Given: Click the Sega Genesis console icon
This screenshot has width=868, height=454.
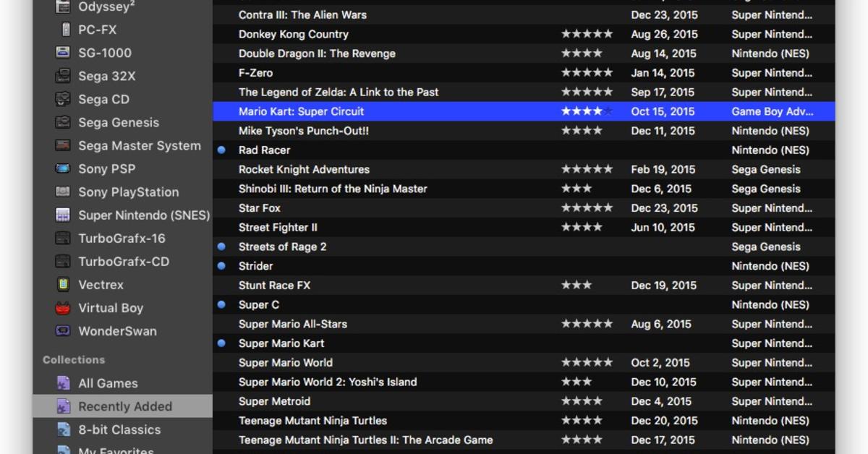Looking at the screenshot, I should [64, 122].
